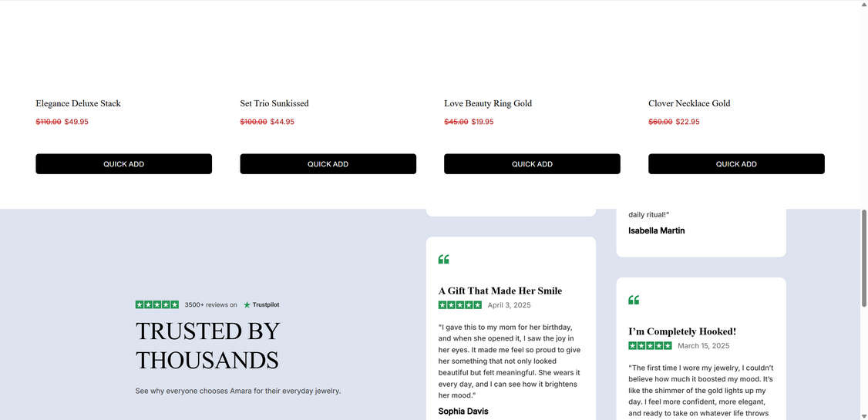Click star rating beside April 3, 2025
This screenshot has height=420, width=868.
460,305
